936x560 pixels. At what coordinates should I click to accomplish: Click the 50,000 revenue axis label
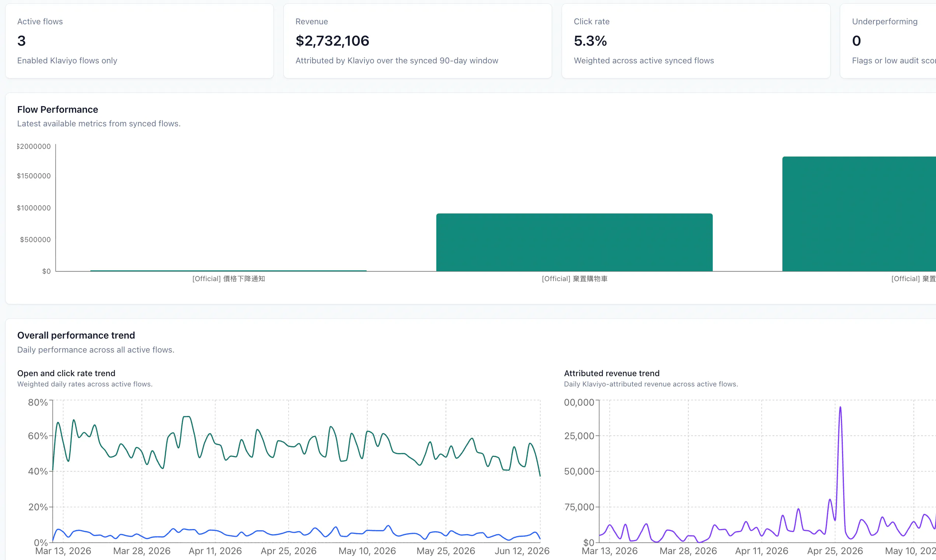[x=579, y=471]
